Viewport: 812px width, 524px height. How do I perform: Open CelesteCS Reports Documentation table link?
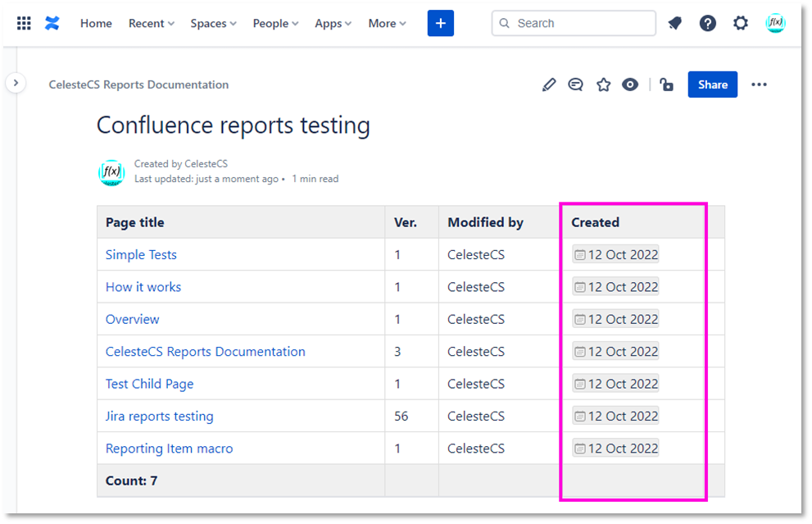pos(206,352)
